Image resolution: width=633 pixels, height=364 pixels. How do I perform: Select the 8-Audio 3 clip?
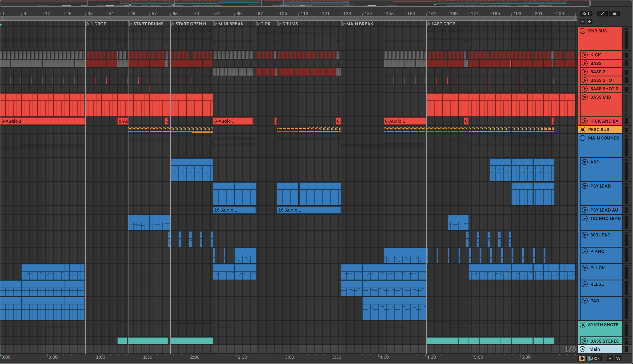(x=233, y=121)
